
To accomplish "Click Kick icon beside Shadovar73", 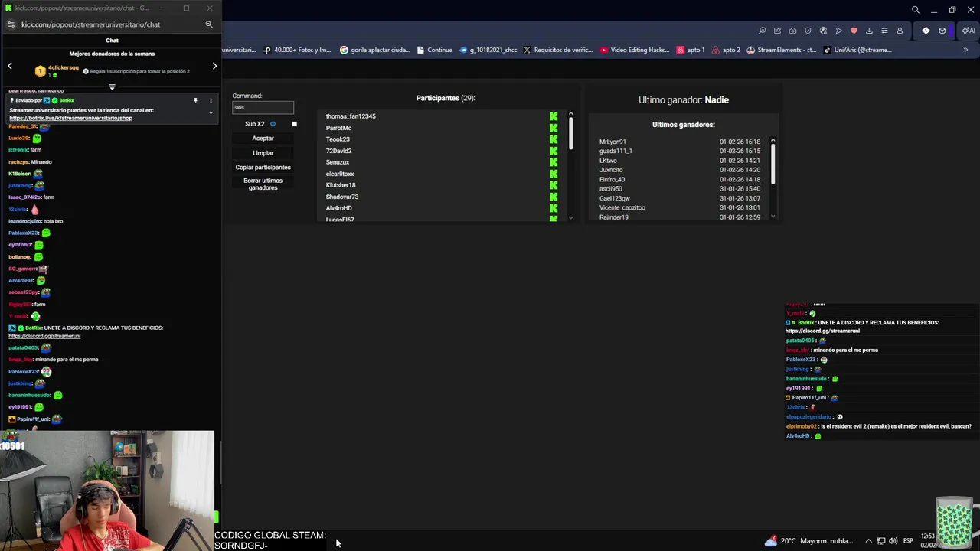I will tap(554, 197).
